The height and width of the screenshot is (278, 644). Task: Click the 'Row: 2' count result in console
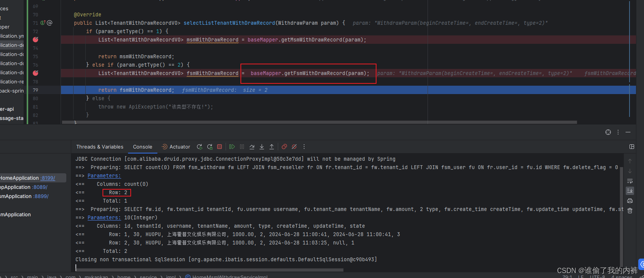118,192
